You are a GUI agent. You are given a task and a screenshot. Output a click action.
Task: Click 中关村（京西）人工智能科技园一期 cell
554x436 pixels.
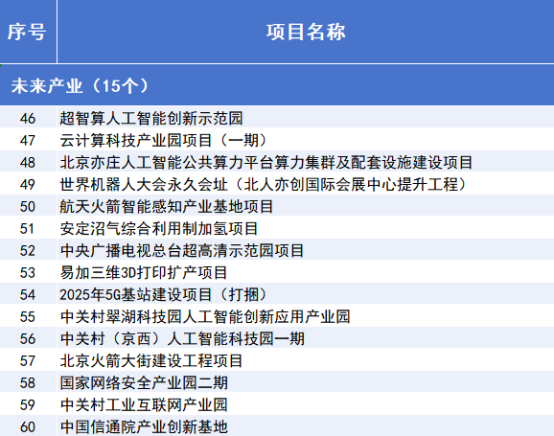tap(306, 338)
